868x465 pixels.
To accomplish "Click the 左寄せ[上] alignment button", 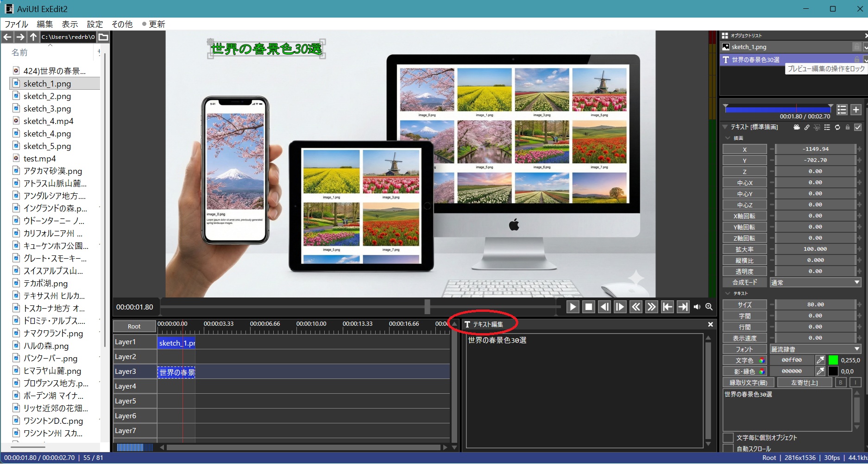I will (805, 383).
